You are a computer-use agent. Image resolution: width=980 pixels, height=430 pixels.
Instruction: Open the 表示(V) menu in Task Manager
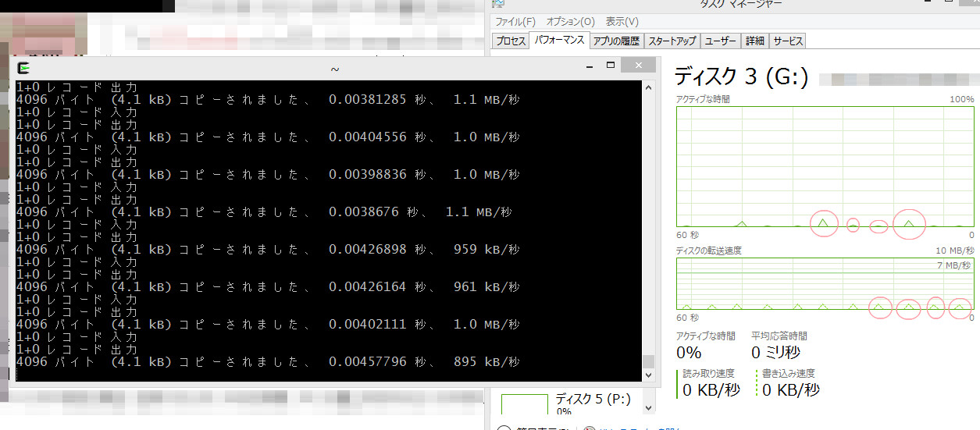[x=622, y=22]
